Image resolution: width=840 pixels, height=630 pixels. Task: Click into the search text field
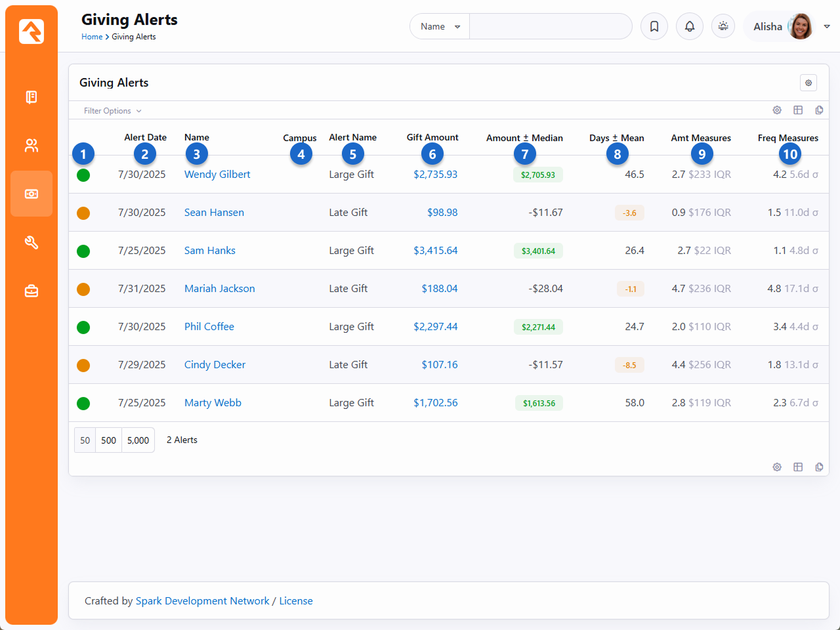pos(550,27)
